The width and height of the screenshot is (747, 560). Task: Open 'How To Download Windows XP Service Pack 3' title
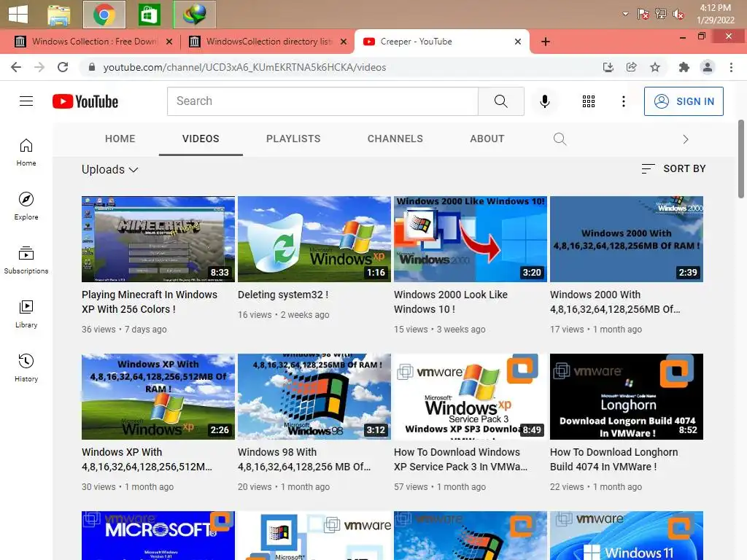[460, 459]
